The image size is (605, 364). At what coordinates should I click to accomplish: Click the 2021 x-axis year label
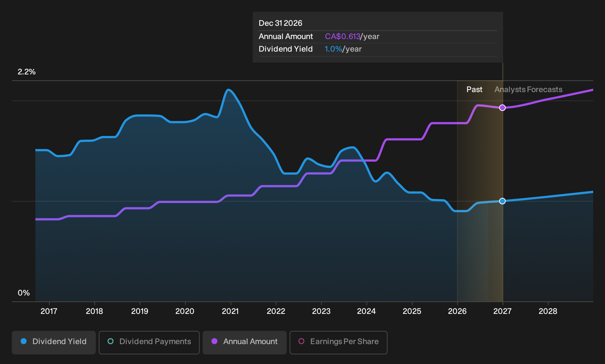point(230,311)
